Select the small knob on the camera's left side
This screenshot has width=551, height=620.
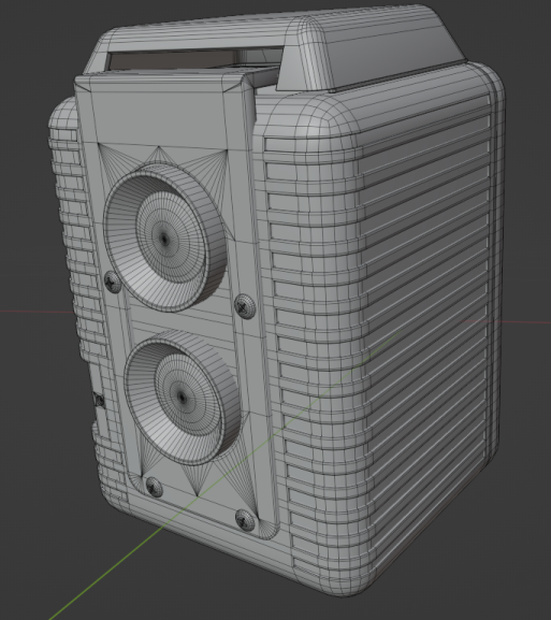(x=99, y=401)
